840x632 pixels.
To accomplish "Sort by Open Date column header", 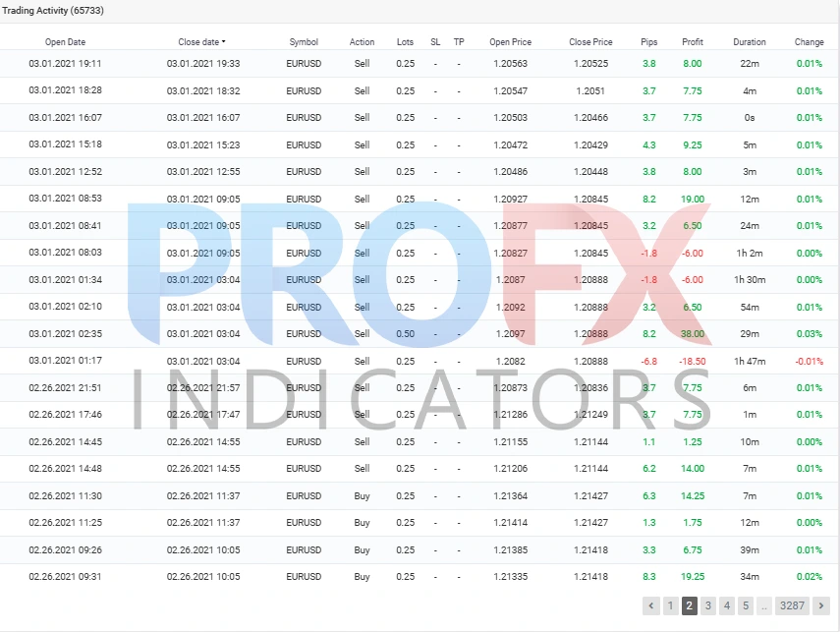I will point(66,42).
